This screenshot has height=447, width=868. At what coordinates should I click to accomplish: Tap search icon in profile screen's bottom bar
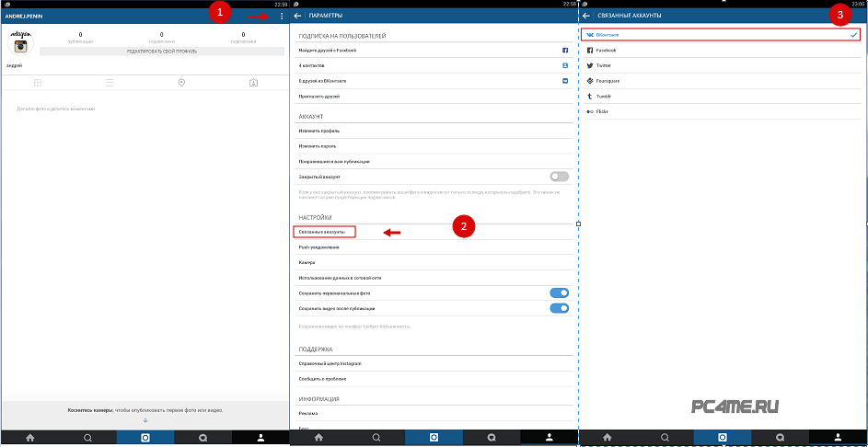click(x=87, y=438)
